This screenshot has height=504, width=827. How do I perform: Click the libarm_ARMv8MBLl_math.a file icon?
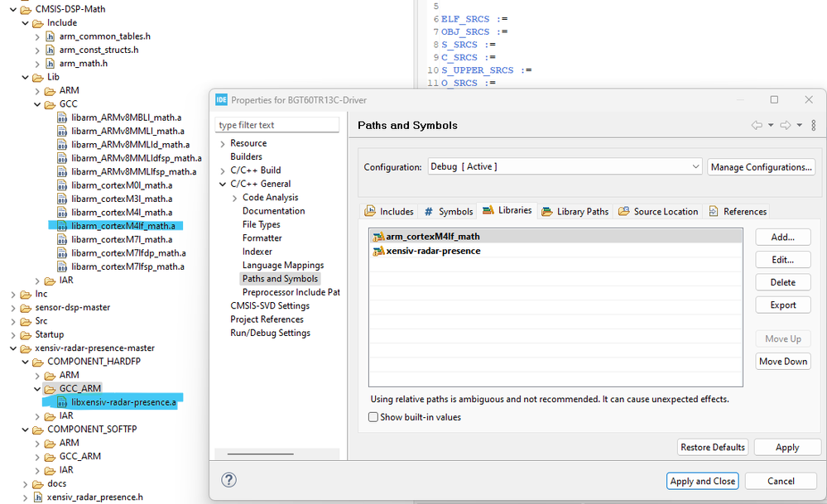click(62, 118)
